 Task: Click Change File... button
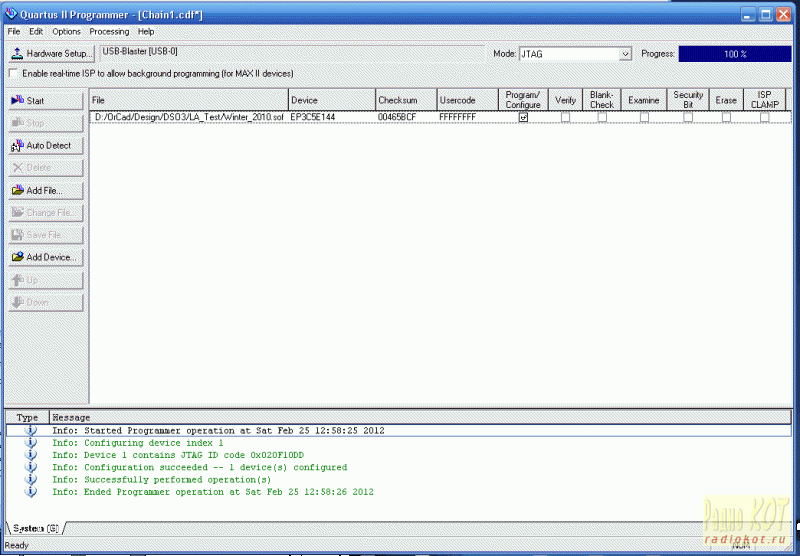[45, 213]
